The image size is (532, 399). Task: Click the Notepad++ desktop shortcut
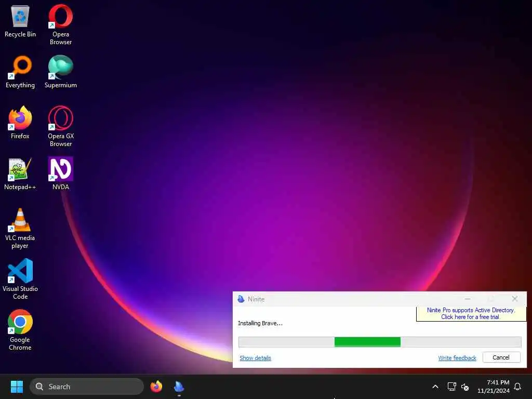point(20,174)
